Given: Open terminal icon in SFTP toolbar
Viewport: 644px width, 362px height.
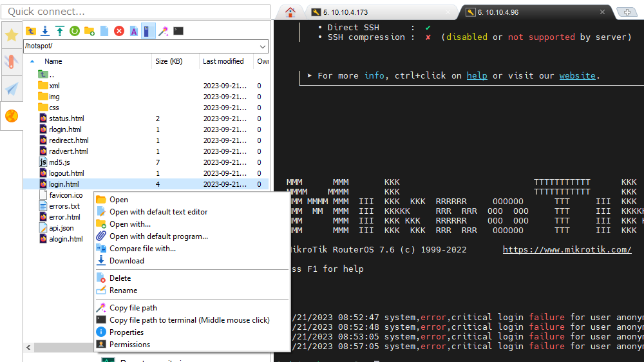Looking at the screenshot, I should pyautogui.click(x=178, y=31).
